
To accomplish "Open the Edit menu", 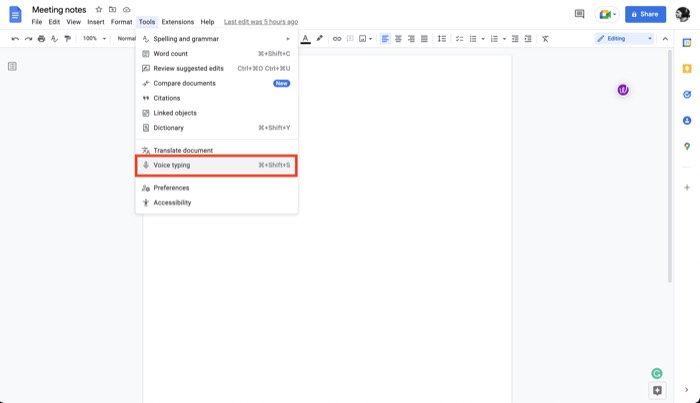I will pyautogui.click(x=54, y=22).
